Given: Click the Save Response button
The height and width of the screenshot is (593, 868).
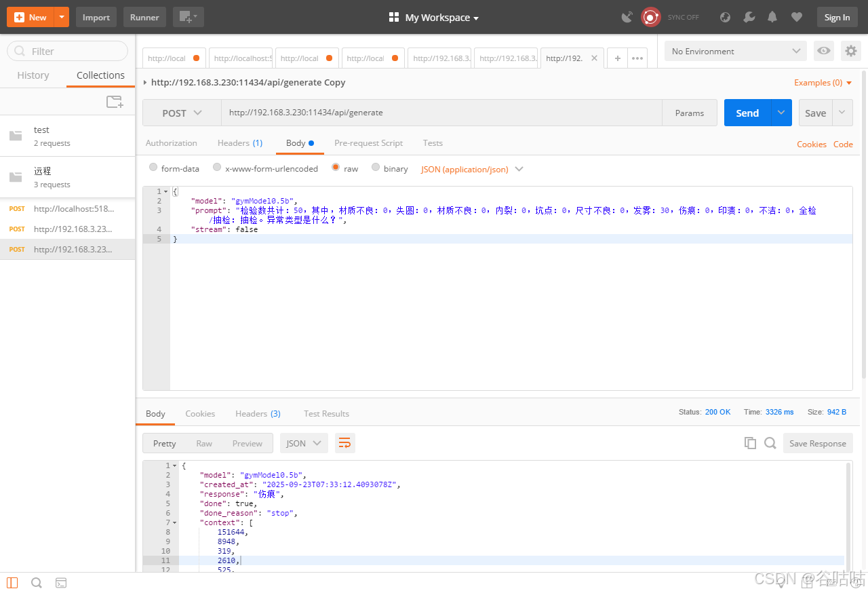Looking at the screenshot, I should 818,443.
